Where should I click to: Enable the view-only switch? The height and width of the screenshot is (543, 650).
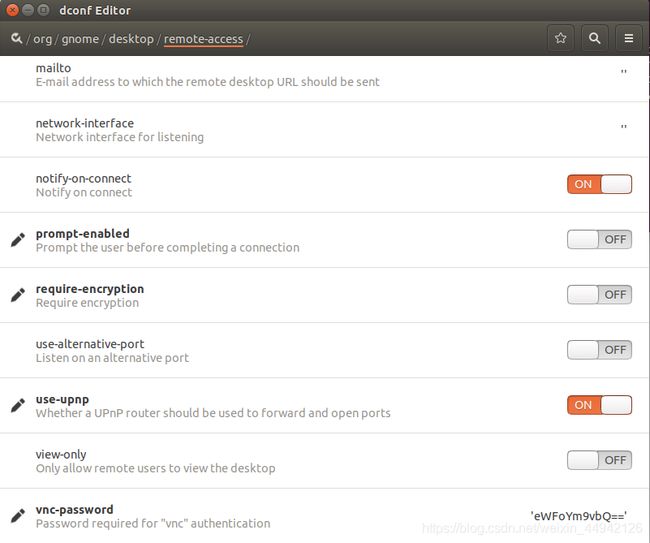599,460
